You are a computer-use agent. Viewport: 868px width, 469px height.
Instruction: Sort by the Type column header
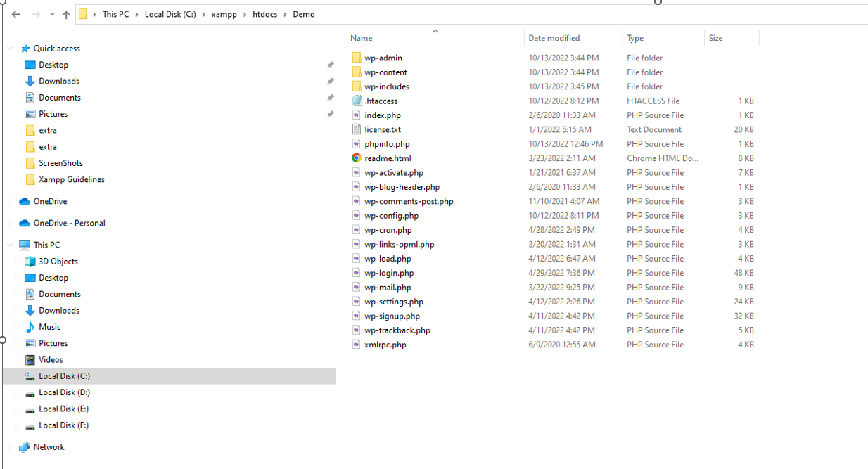click(x=635, y=38)
